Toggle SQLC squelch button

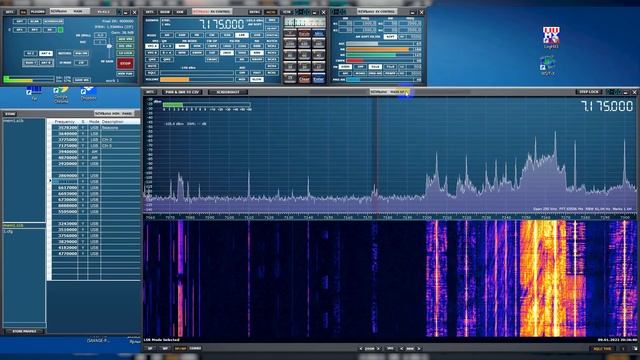click(x=152, y=73)
